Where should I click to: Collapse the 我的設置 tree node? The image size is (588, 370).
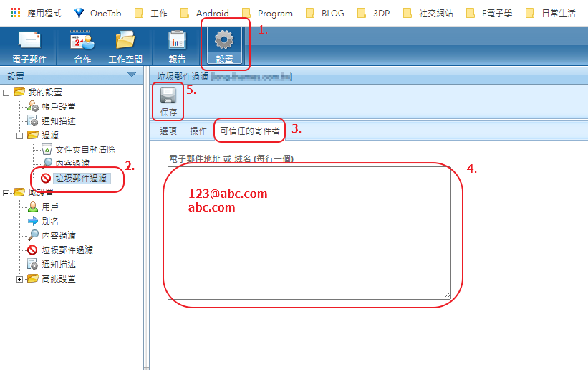pos(6,92)
